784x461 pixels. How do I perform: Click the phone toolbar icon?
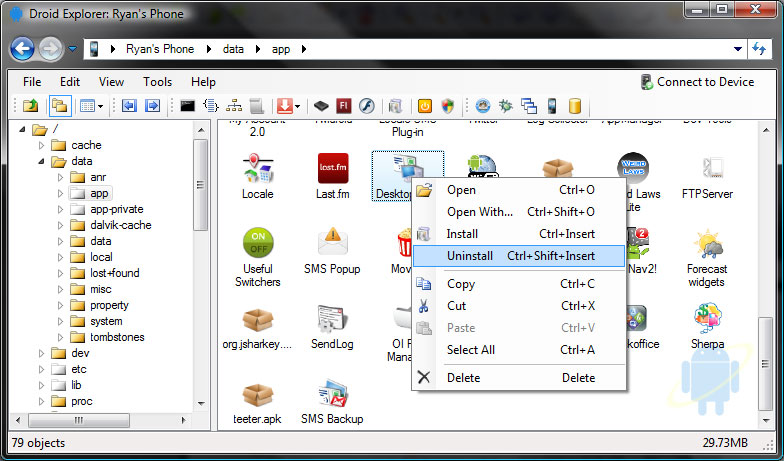click(552, 106)
